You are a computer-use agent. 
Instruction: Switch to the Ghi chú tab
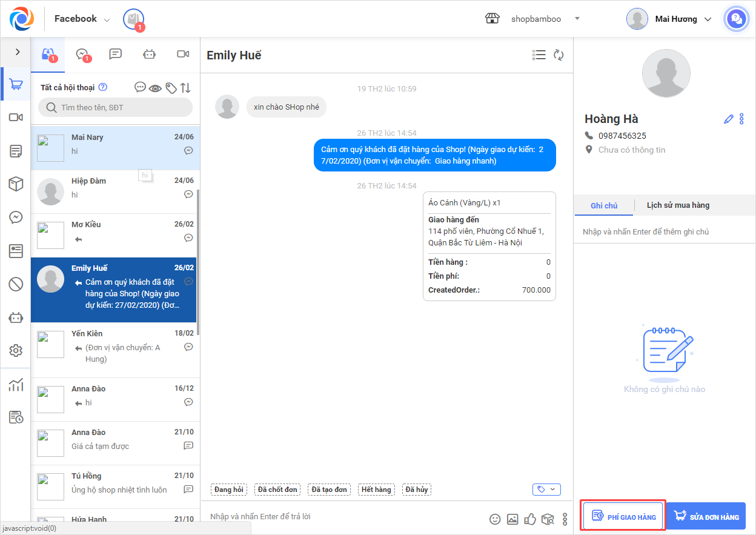click(x=604, y=205)
